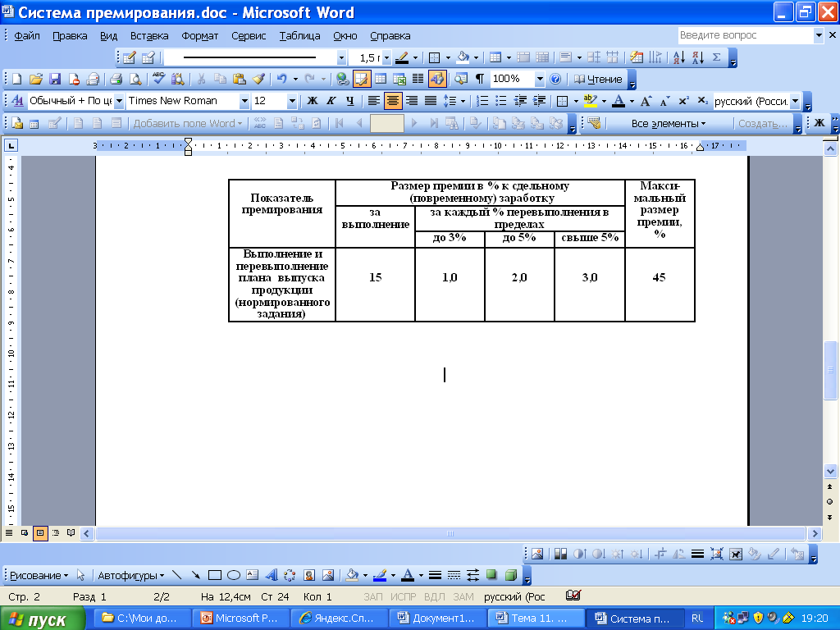Click the Paste clipboard icon
Viewport: 840px width, 630px height.
(x=240, y=80)
